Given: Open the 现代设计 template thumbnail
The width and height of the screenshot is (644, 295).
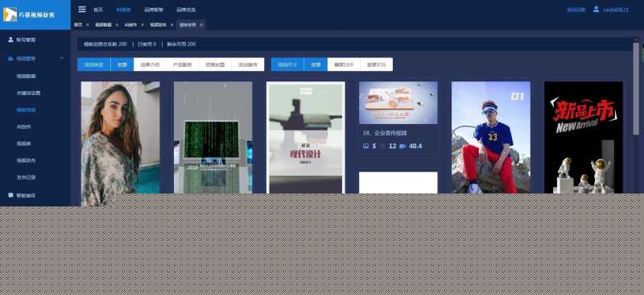Looking at the screenshot, I should tap(306, 137).
